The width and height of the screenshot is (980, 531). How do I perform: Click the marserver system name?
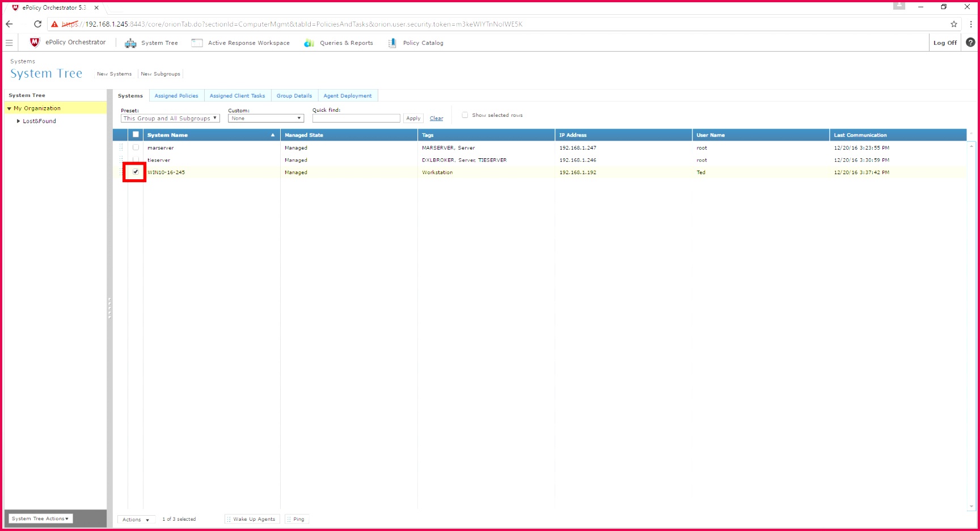click(160, 148)
